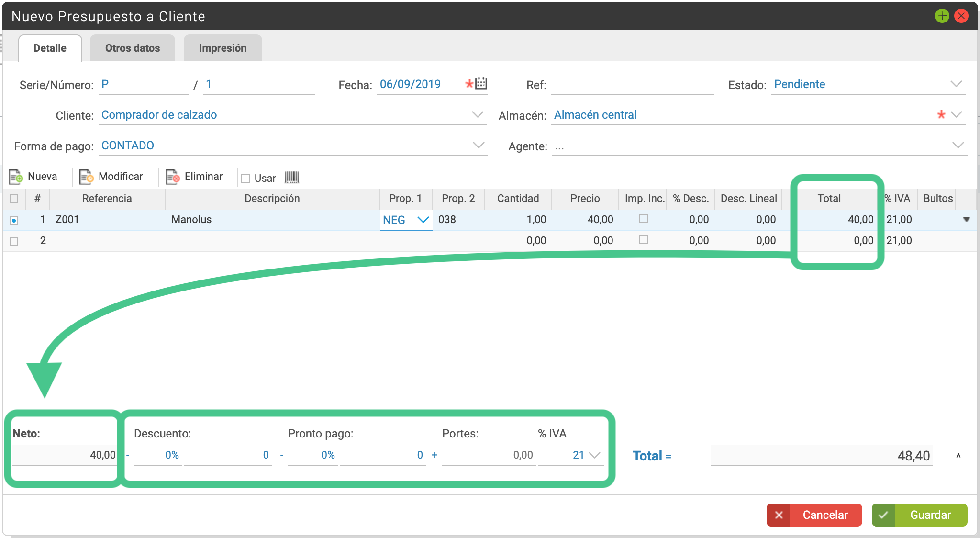The height and width of the screenshot is (538, 980).
Task: Toggle Imp. Inc. checkbox on row 1
Action: [x=644, y=219]
